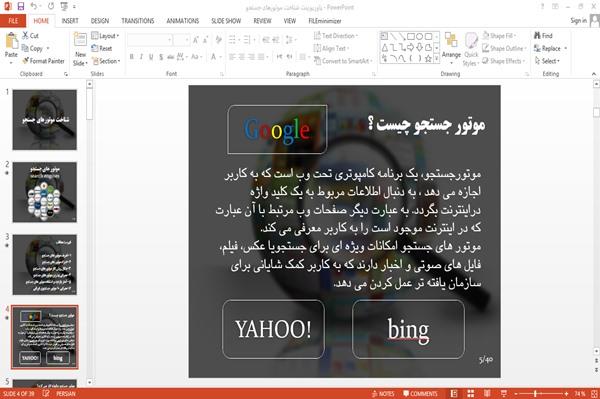Screen dimensions: 600x399
Task: Open the font size combo box
Action: tap(181, 39)
